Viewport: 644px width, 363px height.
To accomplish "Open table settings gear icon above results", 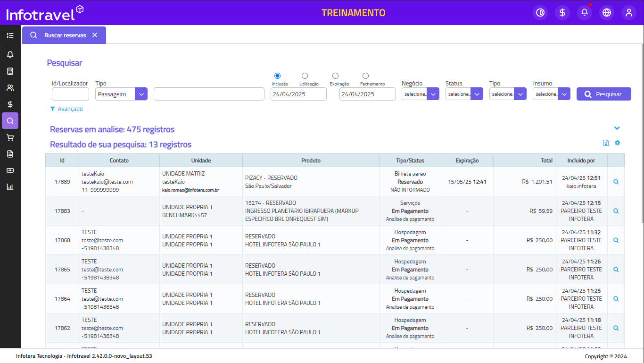I will [x=618, y=143].
